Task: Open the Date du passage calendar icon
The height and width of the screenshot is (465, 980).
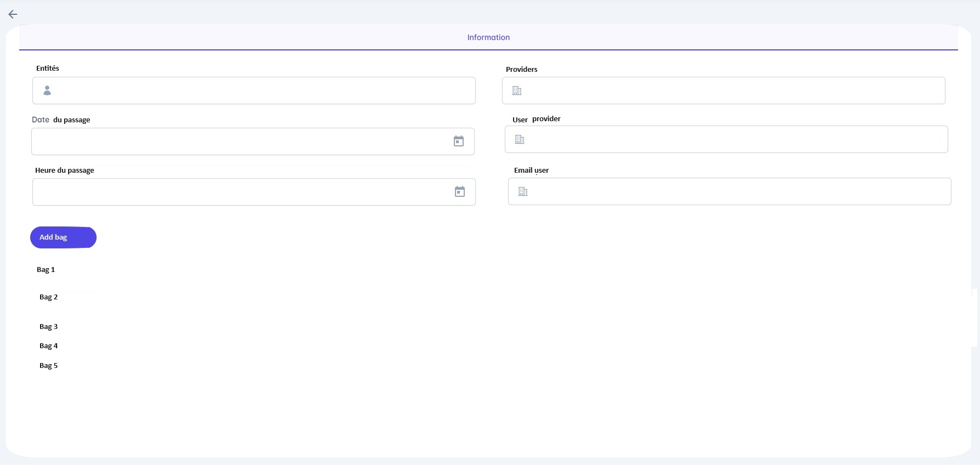Action: [x=459, y=141]
